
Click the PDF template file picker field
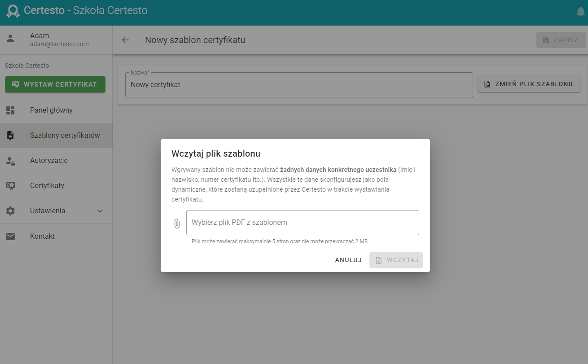tap(303, 223)
